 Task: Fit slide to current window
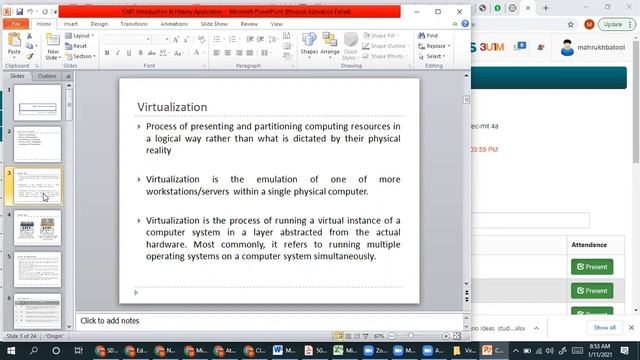click(x=457, y=336)
